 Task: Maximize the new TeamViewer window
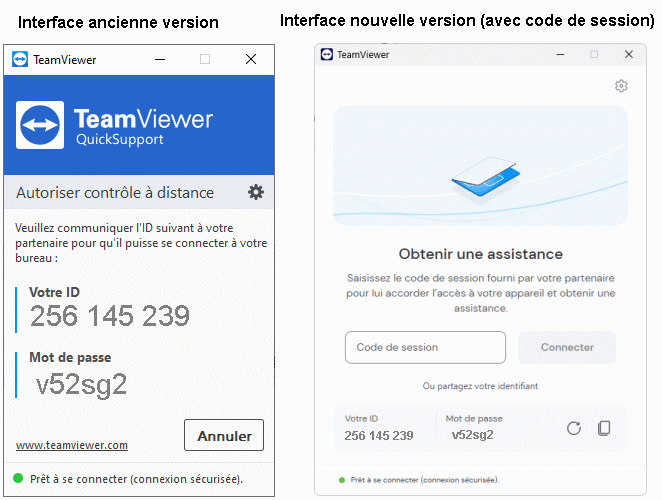coord(594,54)
